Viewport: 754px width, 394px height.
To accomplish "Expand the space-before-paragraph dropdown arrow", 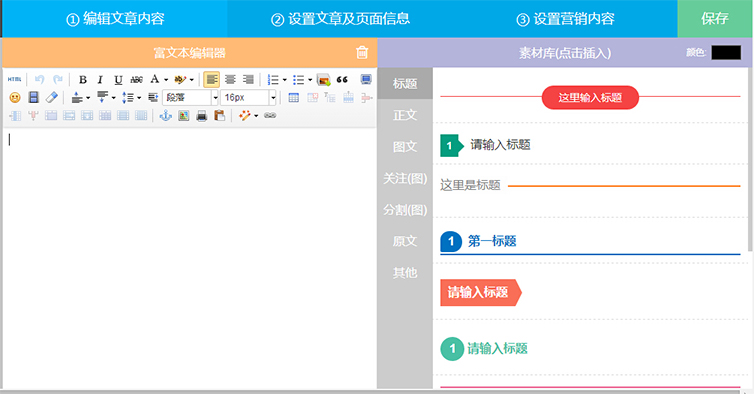I will [88, 98].
